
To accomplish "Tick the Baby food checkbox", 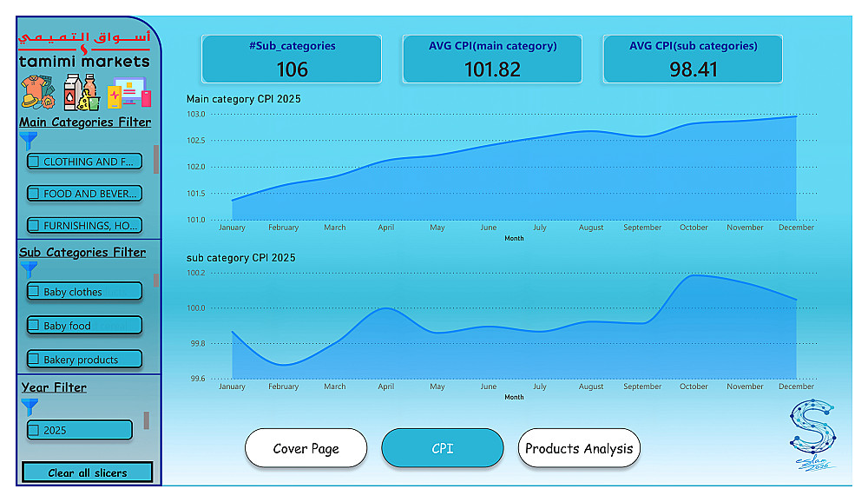I will click(x=34, y=325).
